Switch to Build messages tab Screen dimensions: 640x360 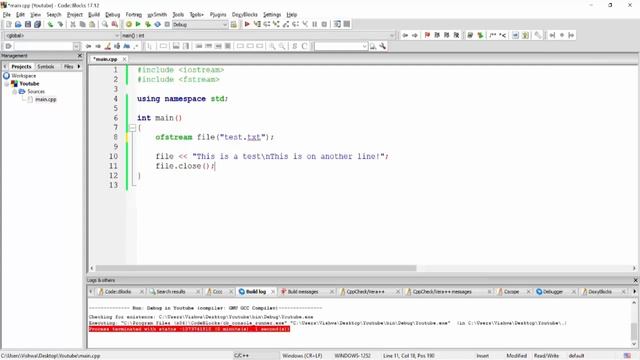[303, 291]
